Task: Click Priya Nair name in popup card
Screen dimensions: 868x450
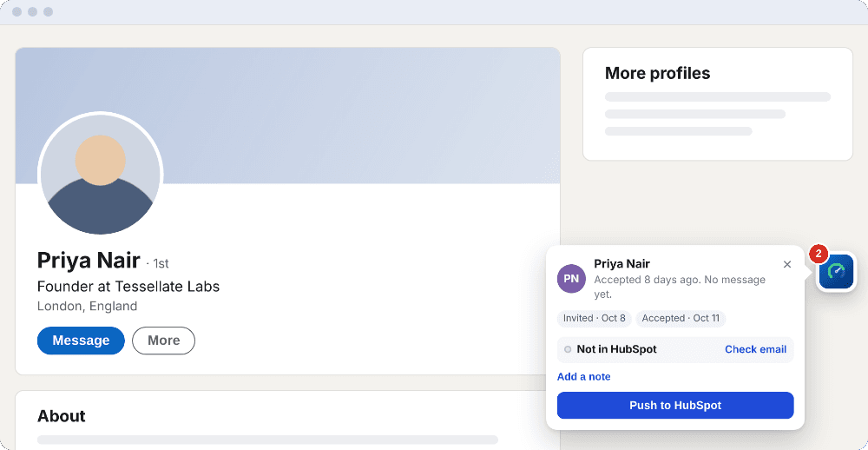Action: [621, 264]
